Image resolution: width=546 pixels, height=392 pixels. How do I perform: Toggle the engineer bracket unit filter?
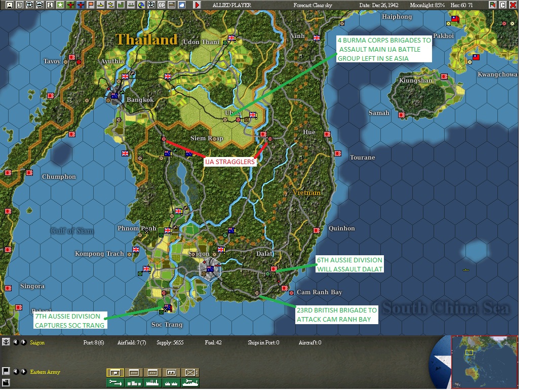coord(171,373)
